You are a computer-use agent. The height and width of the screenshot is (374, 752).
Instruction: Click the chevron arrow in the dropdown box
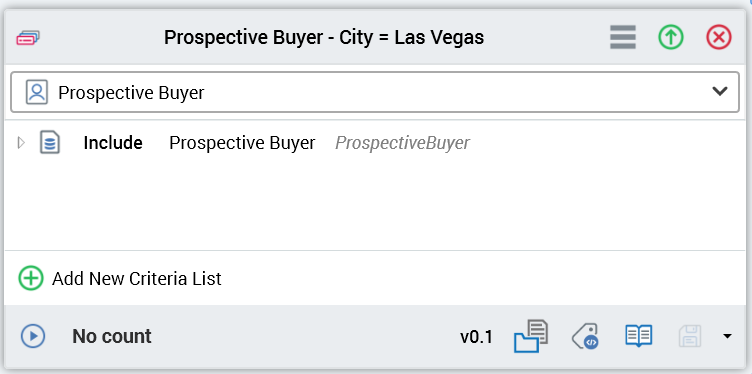pos(720,92)
